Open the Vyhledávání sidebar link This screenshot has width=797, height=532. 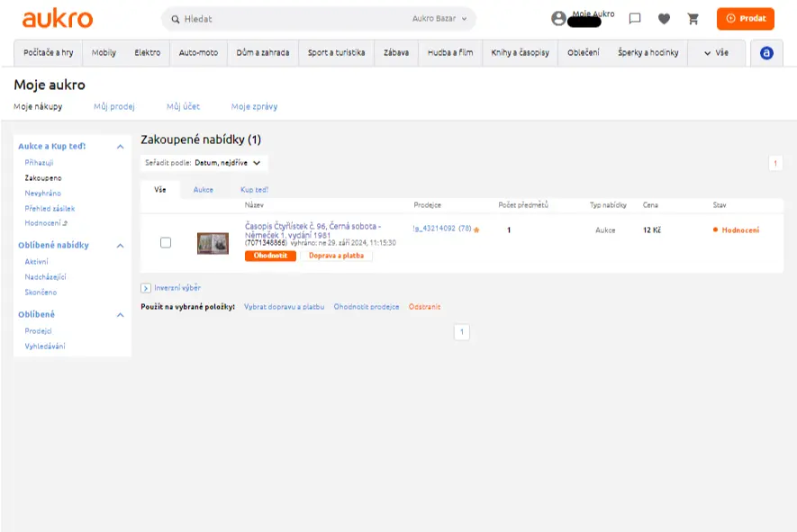[x=45, y=347]
